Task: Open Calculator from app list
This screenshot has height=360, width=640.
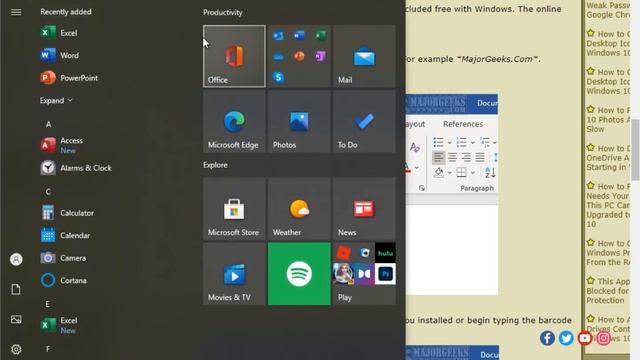Action: [x=67, y=213]
